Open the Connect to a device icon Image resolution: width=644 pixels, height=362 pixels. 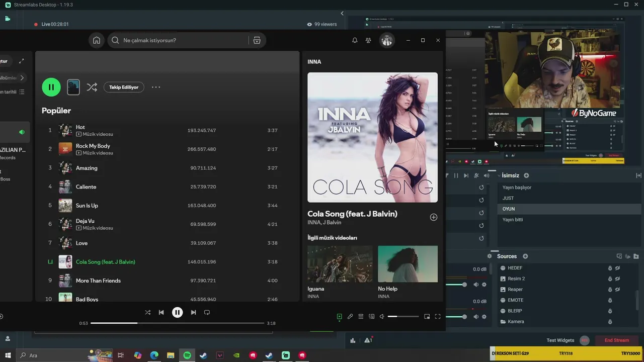coord(371,317)
